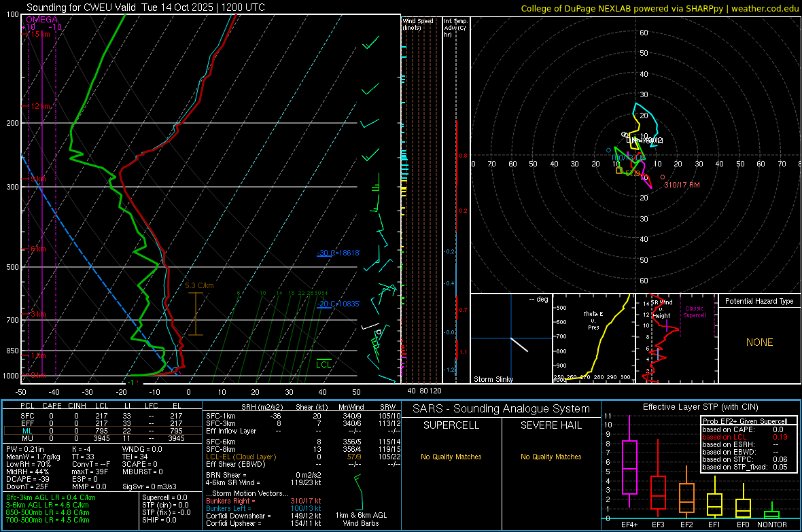
Task: Click the PW = 0.21in value
Action: coord(25,449)
